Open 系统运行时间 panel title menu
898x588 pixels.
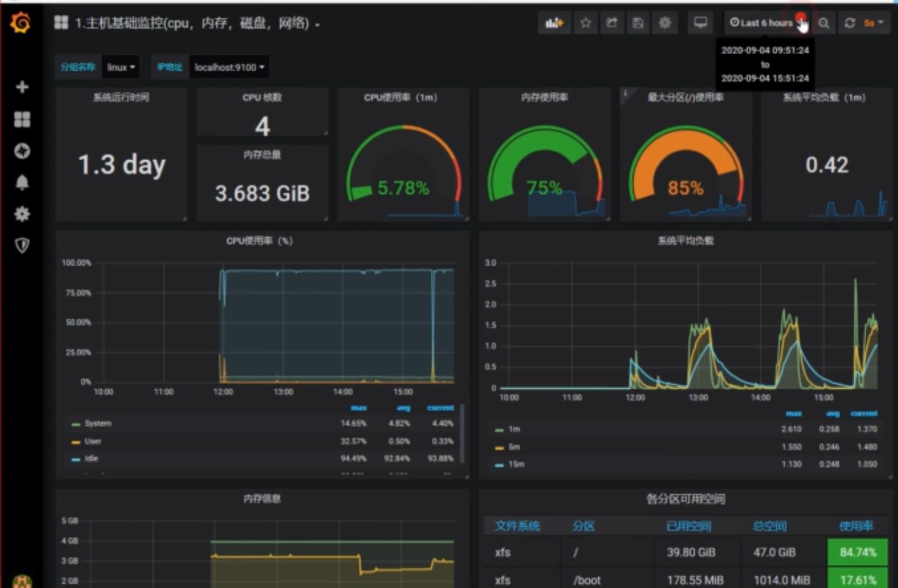121,97
